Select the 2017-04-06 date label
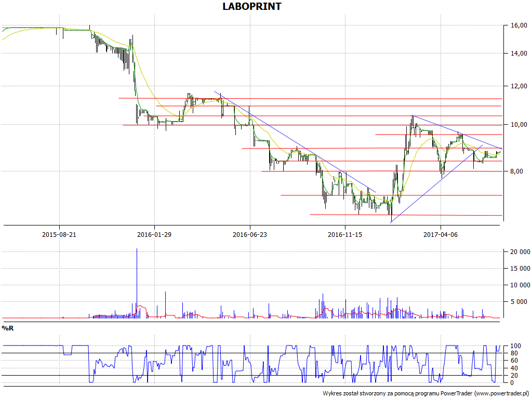 [x=441, y=234]
